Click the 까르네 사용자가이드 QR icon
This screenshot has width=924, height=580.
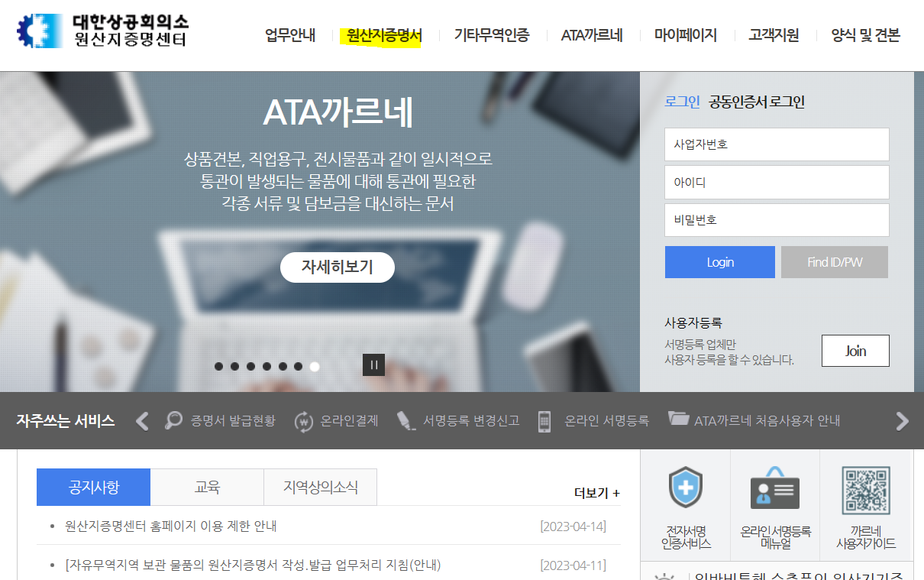(x=866, y=490)
